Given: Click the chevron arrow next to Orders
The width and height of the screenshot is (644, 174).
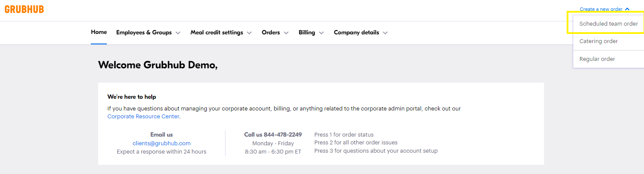Looking at the screenshot, I should tap(286, 33).
